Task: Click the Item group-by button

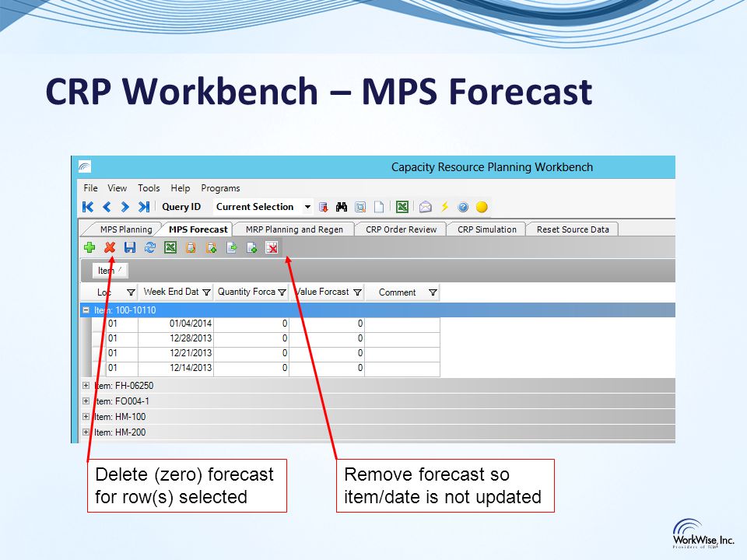Action: click(x=110, y=271)
